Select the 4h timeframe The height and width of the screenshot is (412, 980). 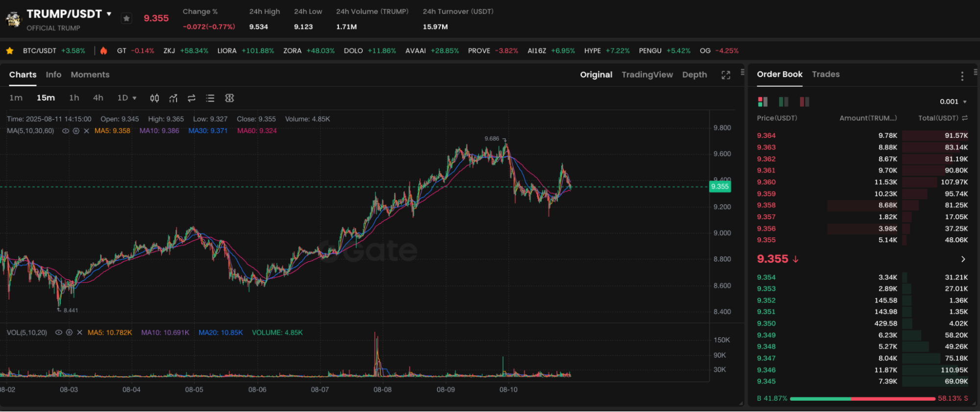pyautogui.click(x=98, y=98)
